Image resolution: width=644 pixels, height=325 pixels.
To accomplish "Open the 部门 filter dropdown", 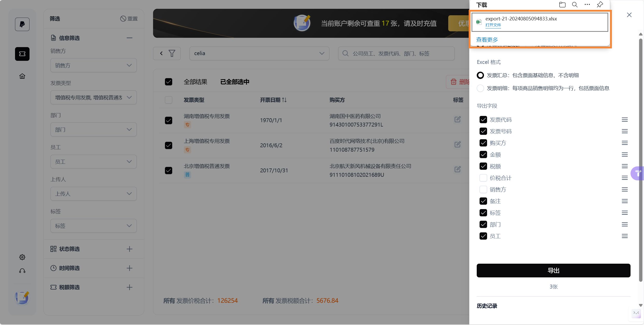I will (93, 129).
